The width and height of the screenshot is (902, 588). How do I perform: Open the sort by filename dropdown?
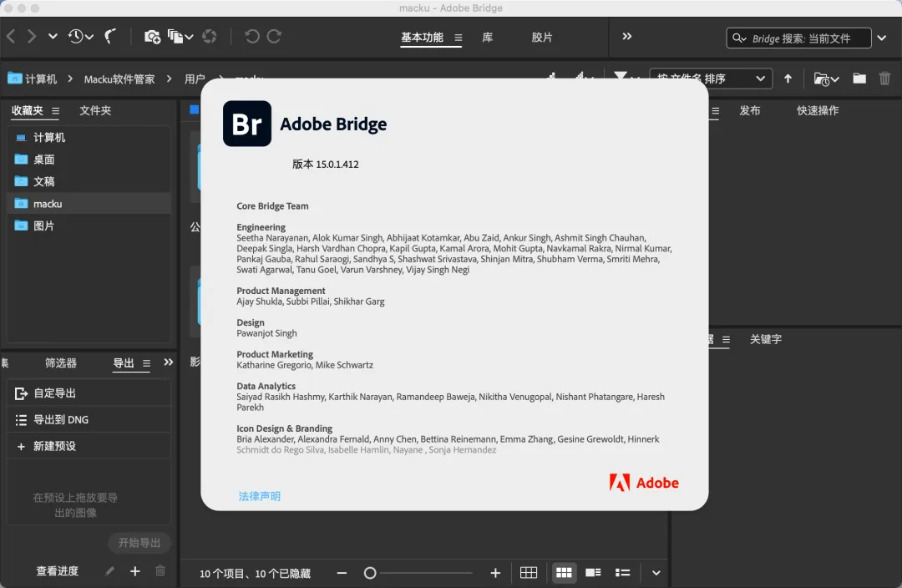[x=710, y=79]
